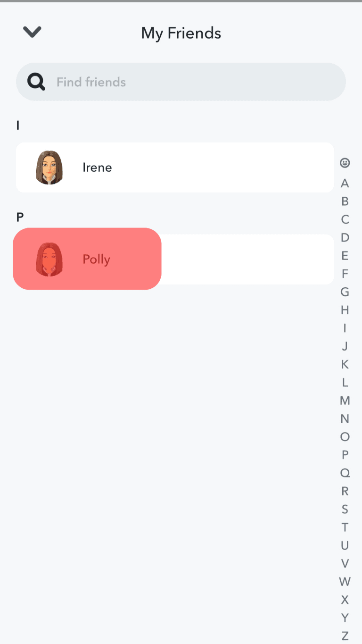The height and width of the screenshot is (644, 362).
Task: Jump to letter F in the index
Action: point(345,274)
